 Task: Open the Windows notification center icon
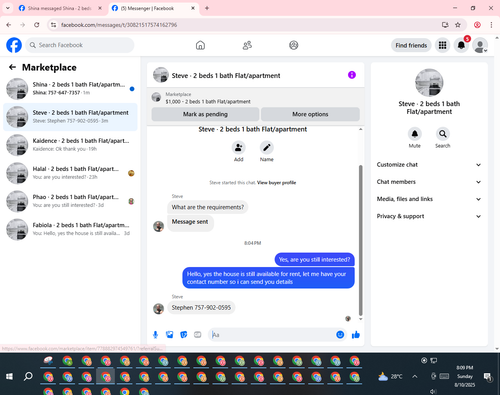pos(488,377)
